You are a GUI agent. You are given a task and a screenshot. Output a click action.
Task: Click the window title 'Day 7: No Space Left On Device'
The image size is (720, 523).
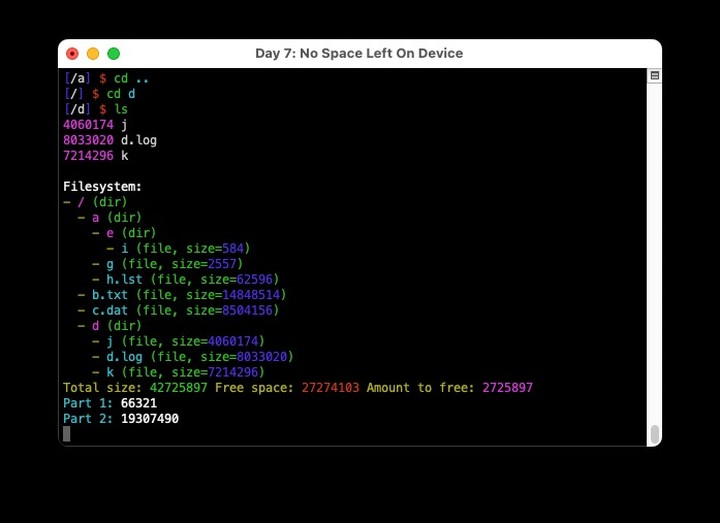tap(359, 53)
